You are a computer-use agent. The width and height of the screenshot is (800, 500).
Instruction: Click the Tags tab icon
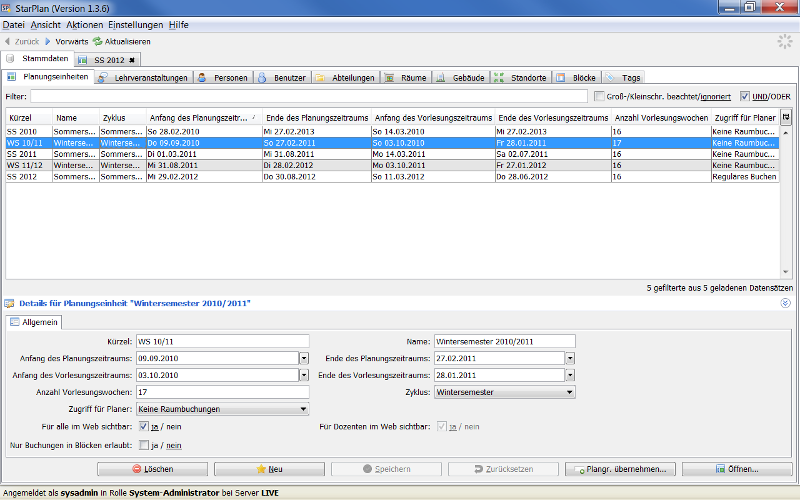610,78
